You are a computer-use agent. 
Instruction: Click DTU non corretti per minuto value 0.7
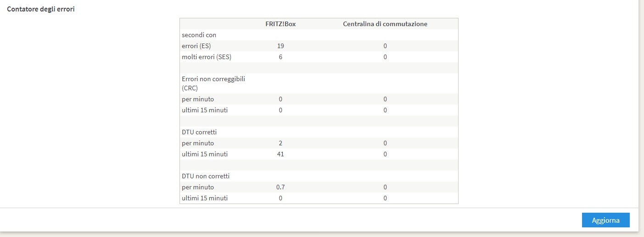[x=280, y=187]
